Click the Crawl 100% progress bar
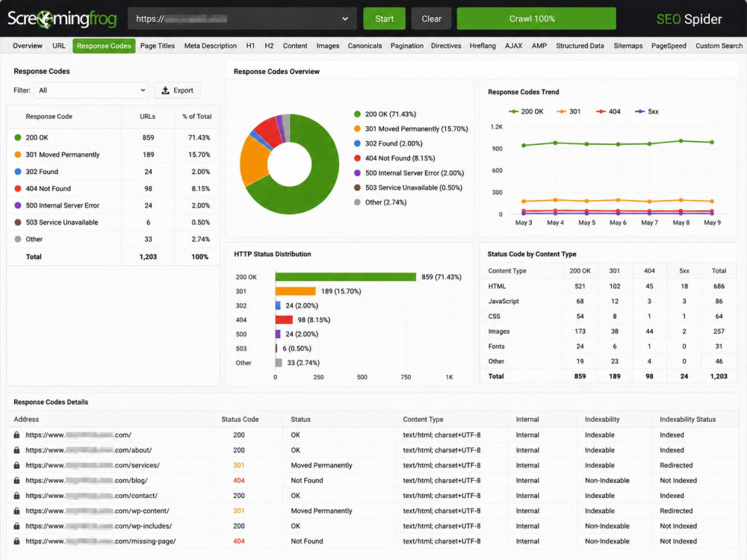Screen dimensions: 747x560 click(536, 19)
